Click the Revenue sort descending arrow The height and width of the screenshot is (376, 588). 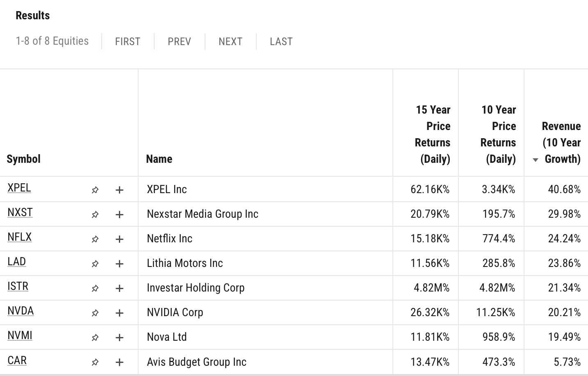click(536, 160)
